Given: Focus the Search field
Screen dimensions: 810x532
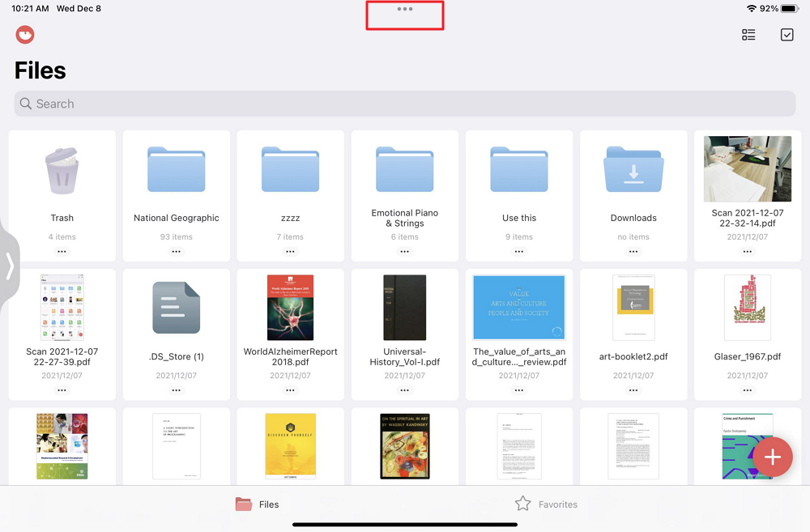Looking at the screenshot, I should point(405,104).
